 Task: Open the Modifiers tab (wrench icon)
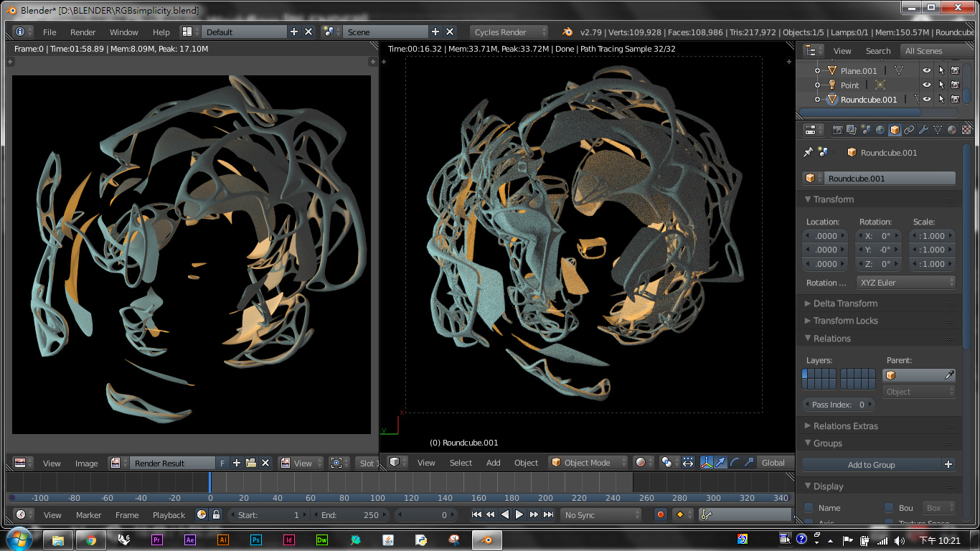[923, 130]
